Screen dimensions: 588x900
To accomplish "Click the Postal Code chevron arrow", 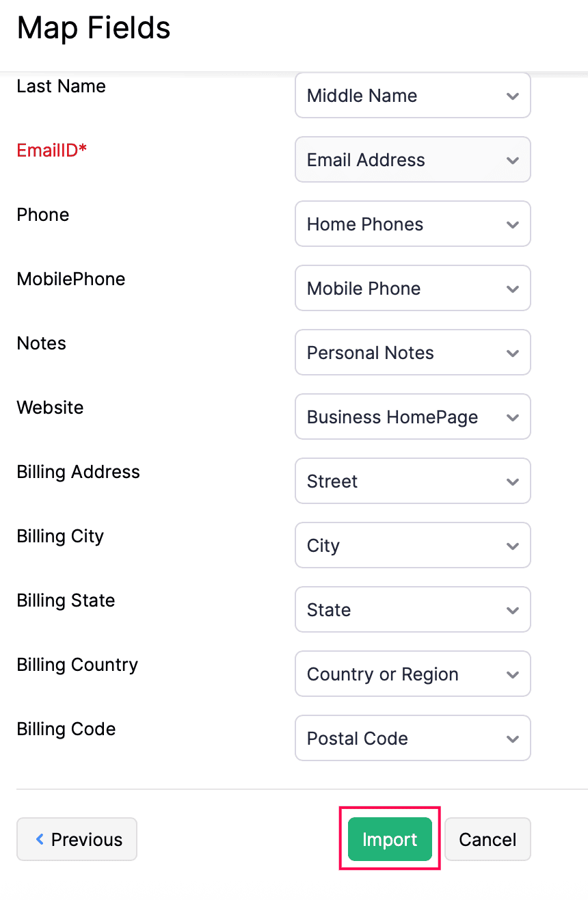I will point(513,739).
